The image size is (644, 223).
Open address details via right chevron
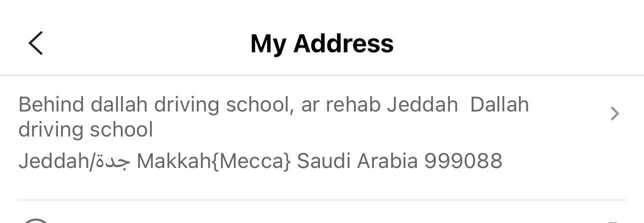[x=615, y=114]
